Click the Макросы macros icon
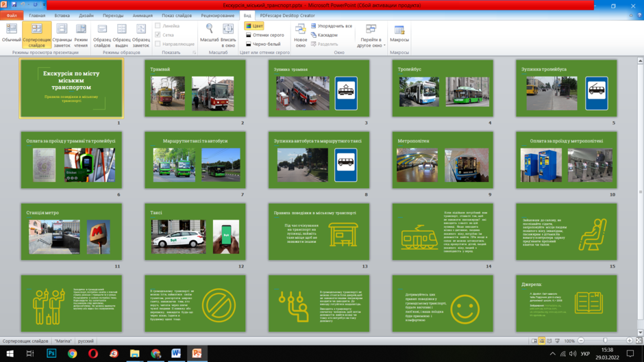 coord(399,33)
